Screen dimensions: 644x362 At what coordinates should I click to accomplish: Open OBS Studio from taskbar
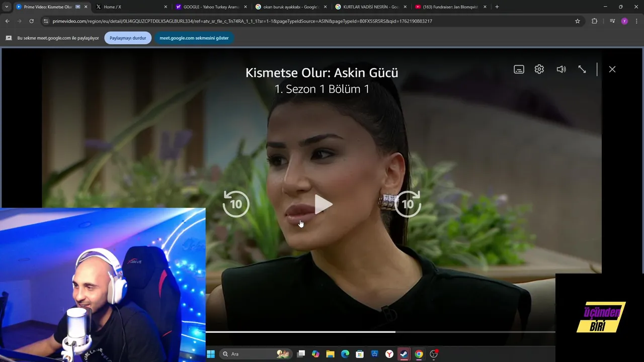(434, 354)
